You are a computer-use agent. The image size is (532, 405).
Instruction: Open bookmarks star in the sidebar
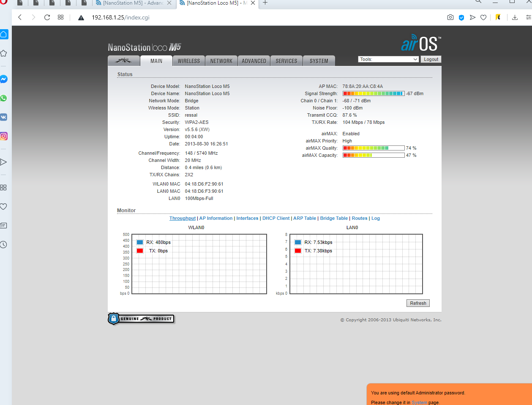point(3,53)
